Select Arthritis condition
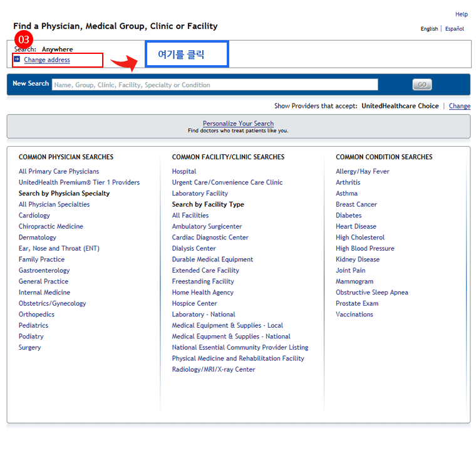Viewport: 476px width, 460px height. coord(348,182)
